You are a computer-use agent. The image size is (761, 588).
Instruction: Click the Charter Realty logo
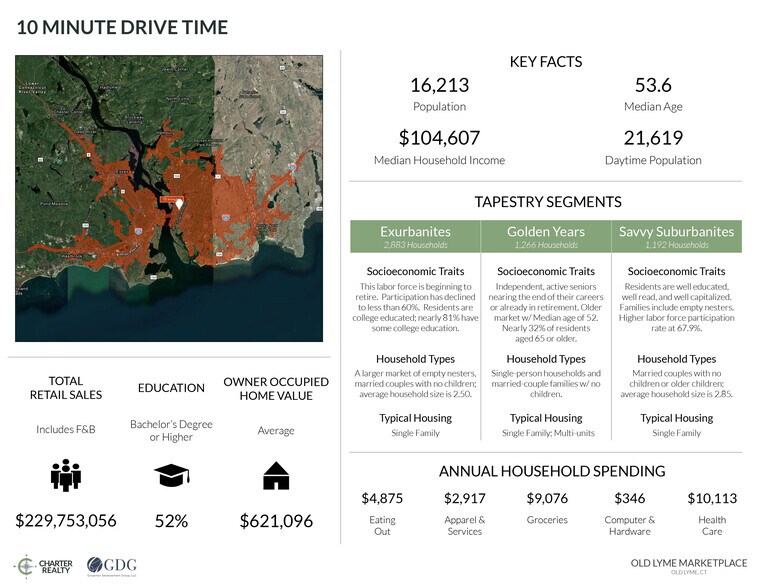[x=42, y=566]
